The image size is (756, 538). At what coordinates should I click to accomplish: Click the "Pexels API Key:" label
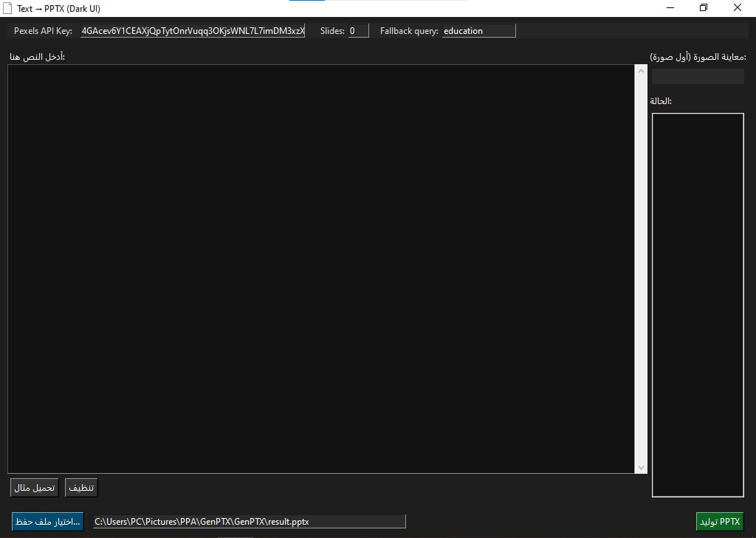[x=43, y=31]
